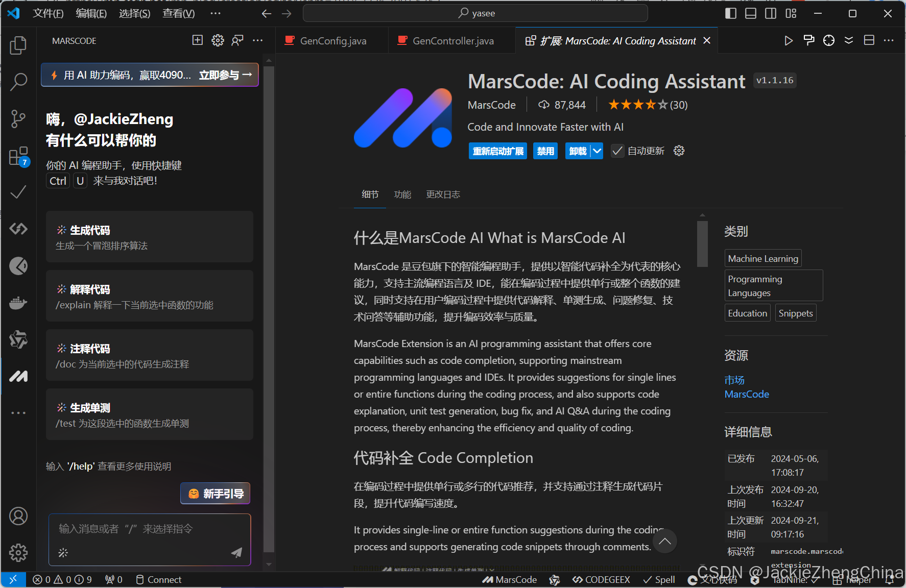Image resolution: width=906 pixels, height=588 pixels.
Task: Go back with the navigation arrow
Action: click(267, 14)
